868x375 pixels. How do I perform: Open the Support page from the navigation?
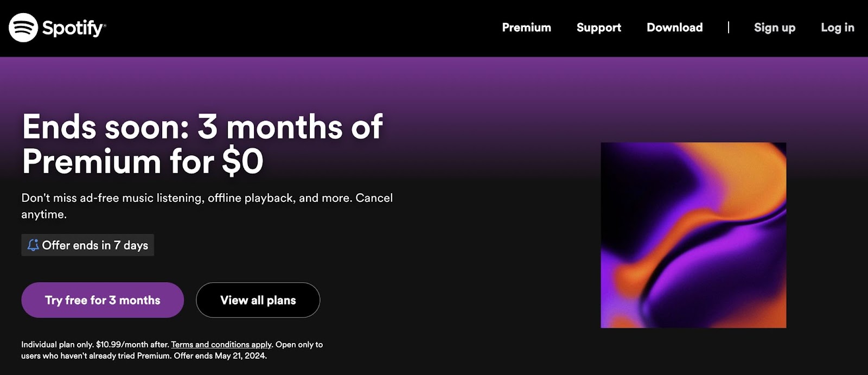click(598, 28)
